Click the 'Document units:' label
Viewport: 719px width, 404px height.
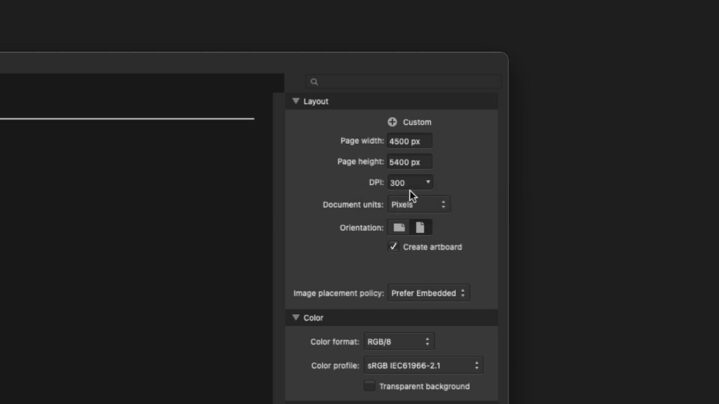(x=353, y=205)
